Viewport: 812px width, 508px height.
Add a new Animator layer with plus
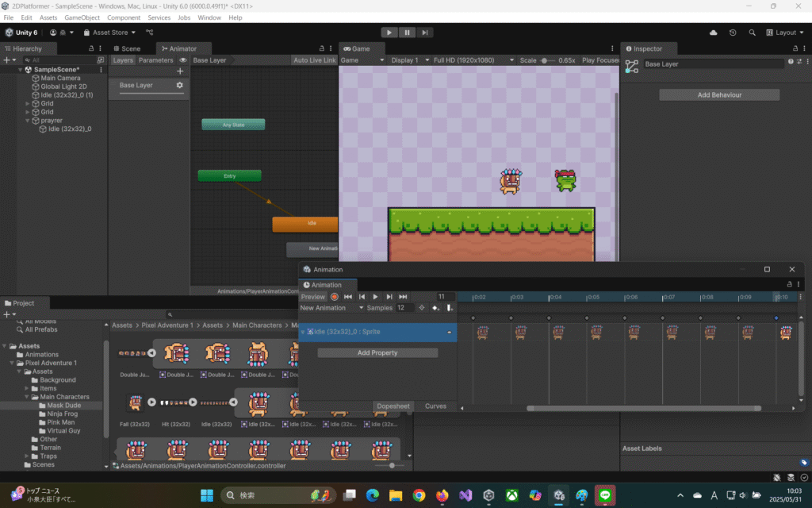(x=180, y=71)
